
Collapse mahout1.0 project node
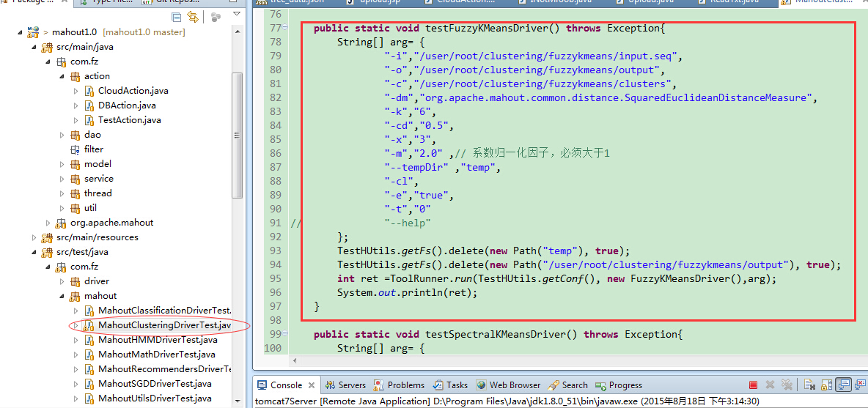(x=21, y=32)
